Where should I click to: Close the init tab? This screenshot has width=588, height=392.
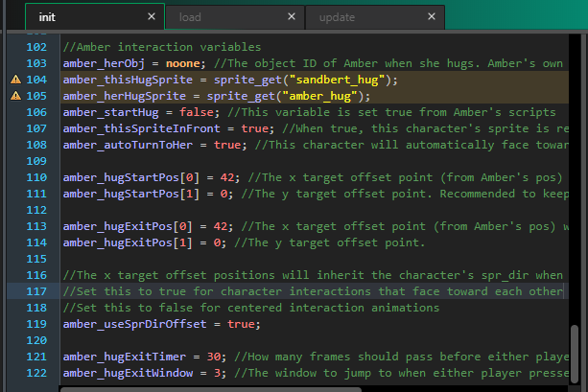(152, 16)
